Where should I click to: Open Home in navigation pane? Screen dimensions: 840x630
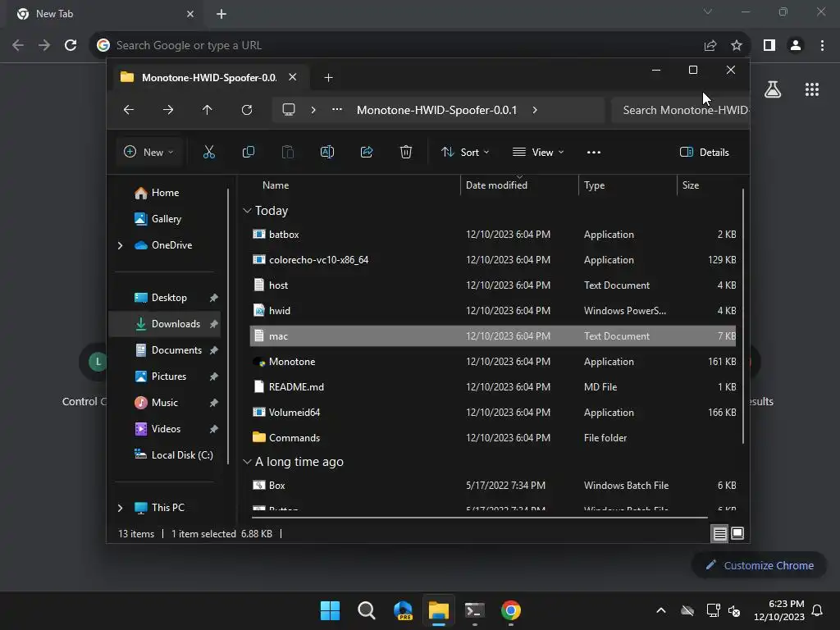tap(165, 193)
